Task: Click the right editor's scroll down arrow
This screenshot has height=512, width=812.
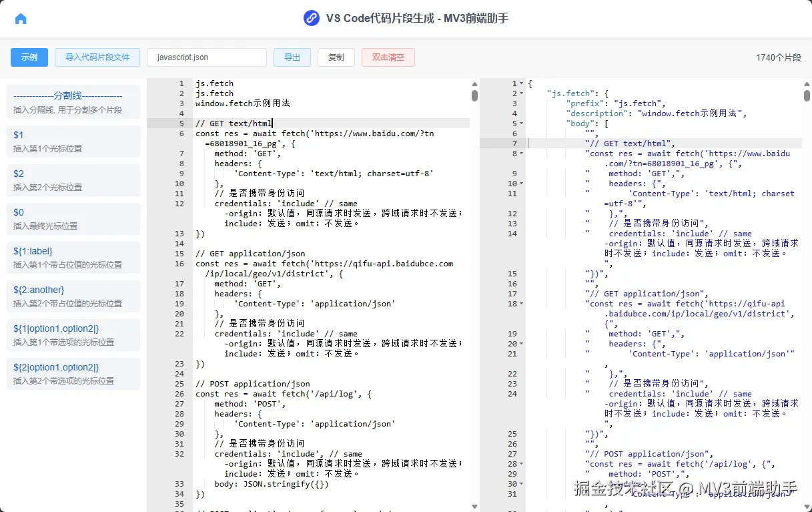Action: click(807, 506)
